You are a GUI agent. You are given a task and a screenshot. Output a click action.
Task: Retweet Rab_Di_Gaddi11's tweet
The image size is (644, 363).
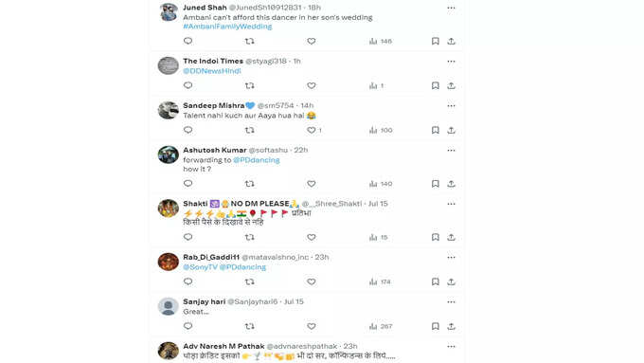click(249, 281)
